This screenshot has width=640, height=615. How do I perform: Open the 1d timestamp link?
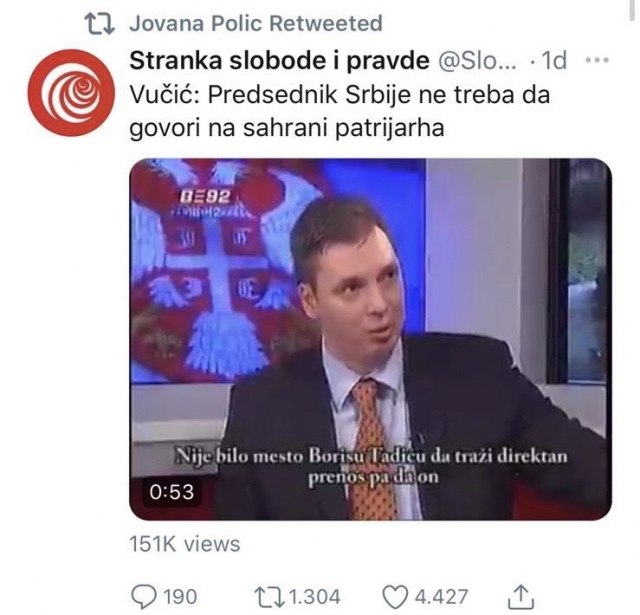tap(553, 61)
